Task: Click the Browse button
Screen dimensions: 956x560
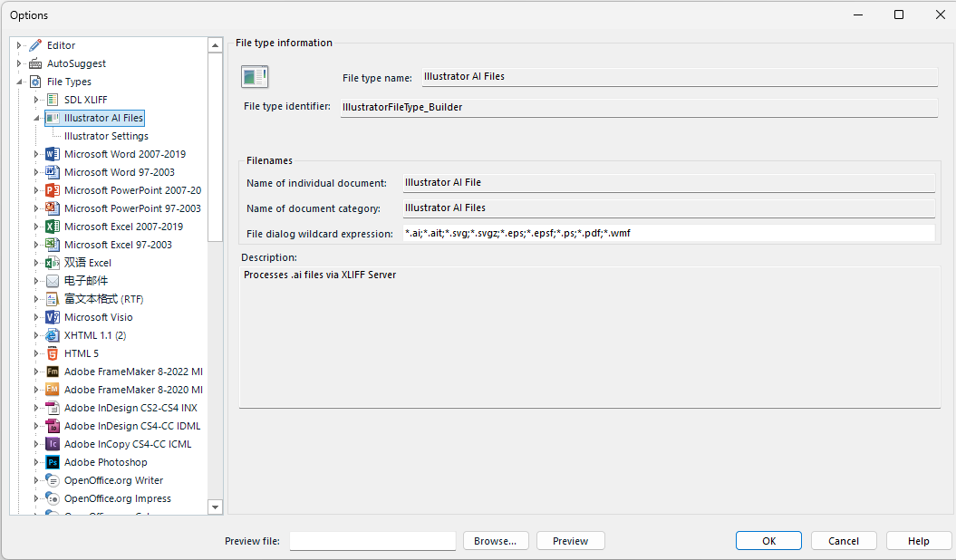Action: point(496,540)
